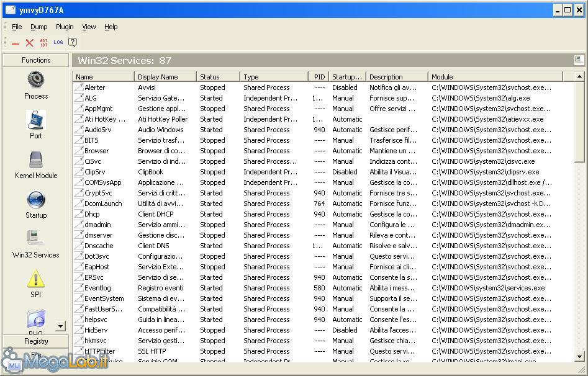The width and height of the screenshot is (588, 376).
Task: Click the Dhcp service row icon
Action: click(79, 214)
